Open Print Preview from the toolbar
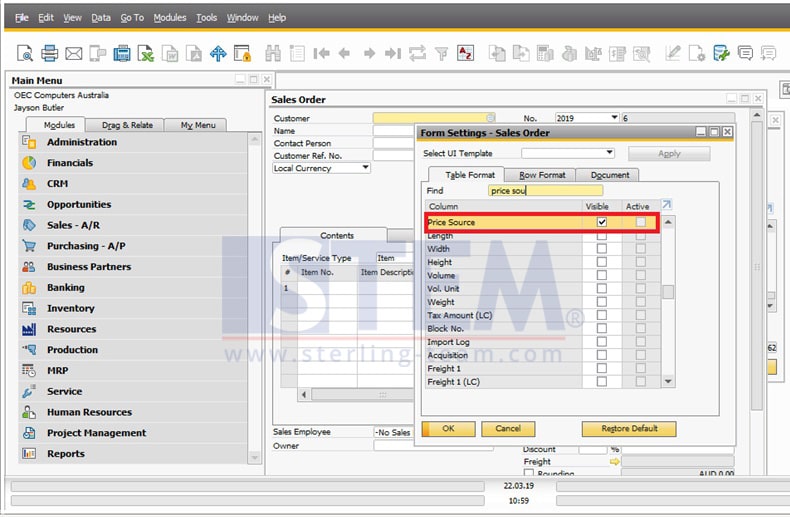The height and width of the screenshot is (517, 790). tap(25, 53)
